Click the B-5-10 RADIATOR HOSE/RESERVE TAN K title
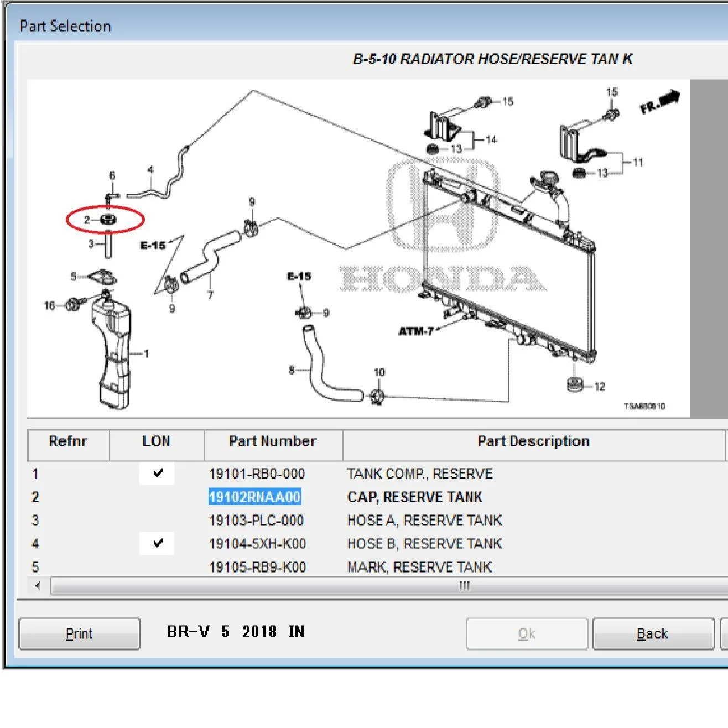This screenshot has width=728, height=728. click(x=492, y=59)
